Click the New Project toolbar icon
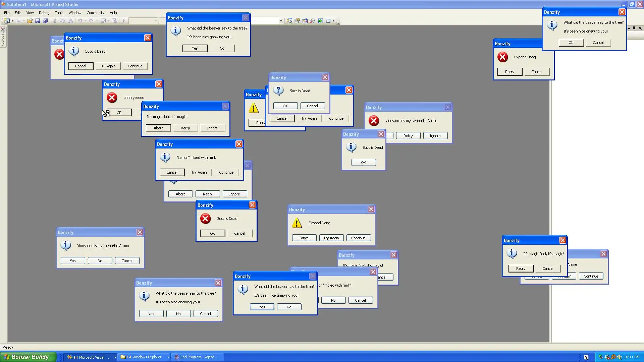This screenshot has height=362, width=644. [7, 21]
